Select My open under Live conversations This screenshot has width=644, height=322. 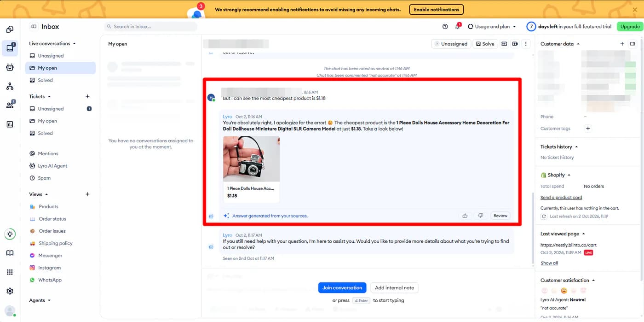[x=60, y=68]
